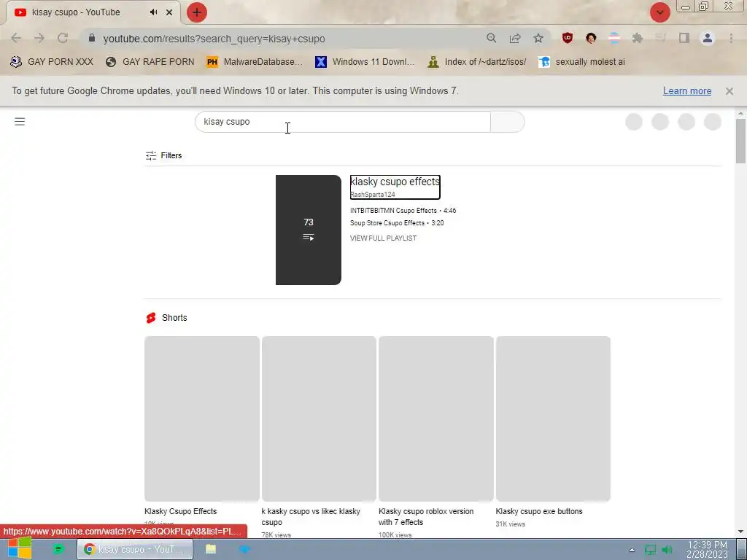
Task: Mute the tab using its speaker icon
Action: (153, 12)
